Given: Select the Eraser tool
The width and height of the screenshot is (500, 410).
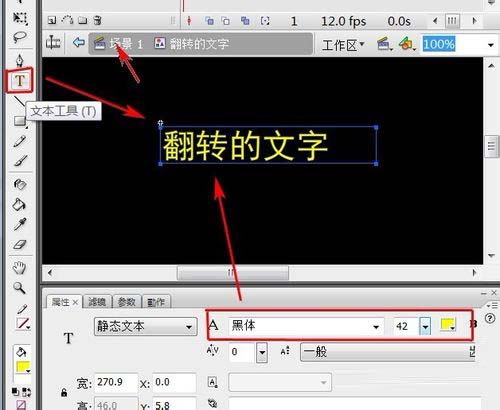Looking at the screenshot, I should (x=20, y=244).
